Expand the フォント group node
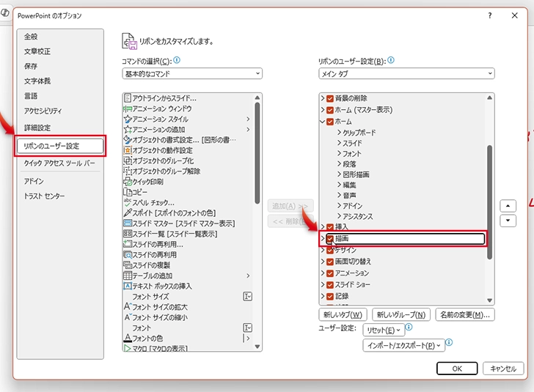Screen dimensions: 534x392 tap(339, 153)
